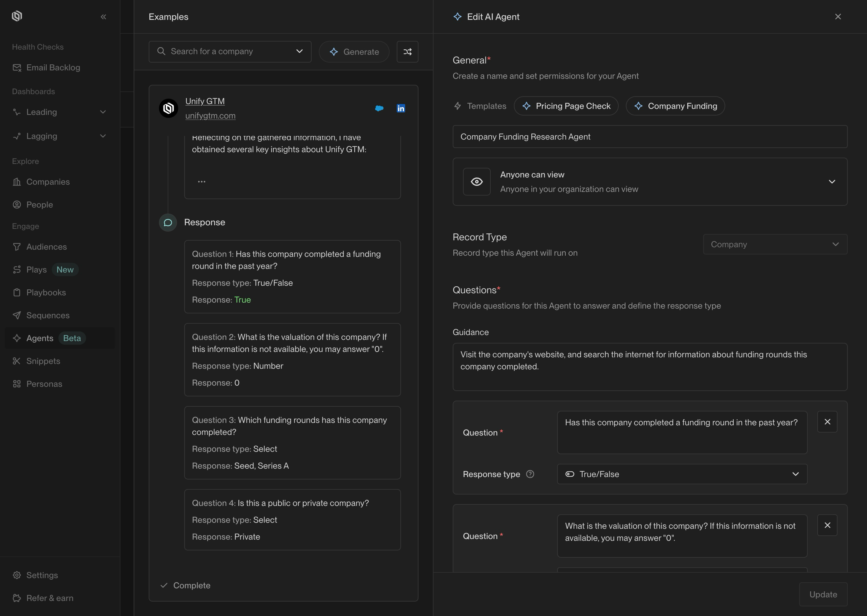Open the Salesforce cloud icon for Unify GTM

(x=379, y=109)
